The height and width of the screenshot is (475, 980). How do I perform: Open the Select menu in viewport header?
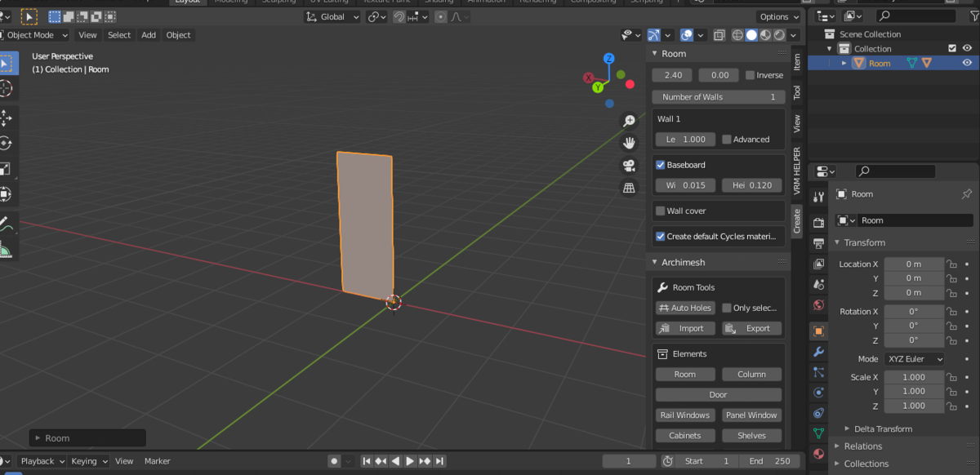coord(119,35)
